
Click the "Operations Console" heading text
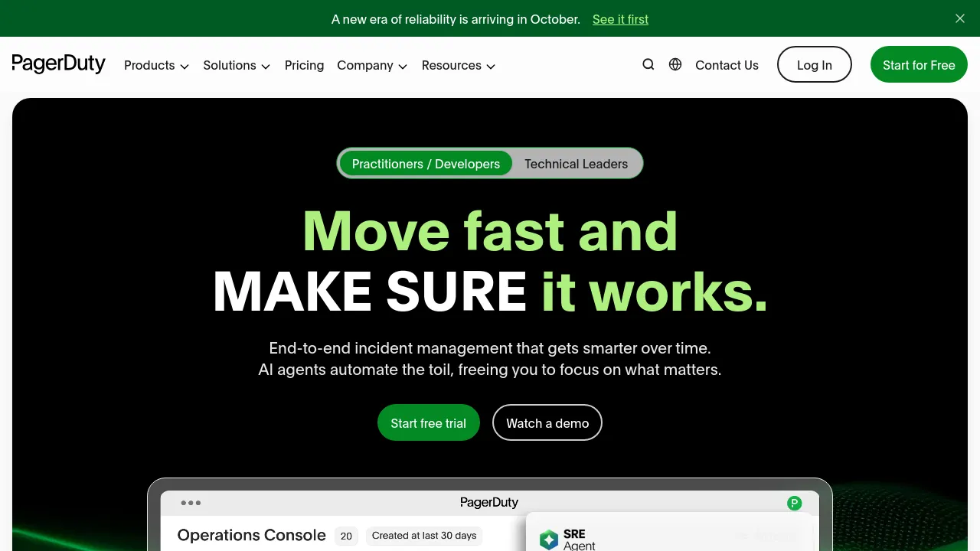tap(251, 536)
